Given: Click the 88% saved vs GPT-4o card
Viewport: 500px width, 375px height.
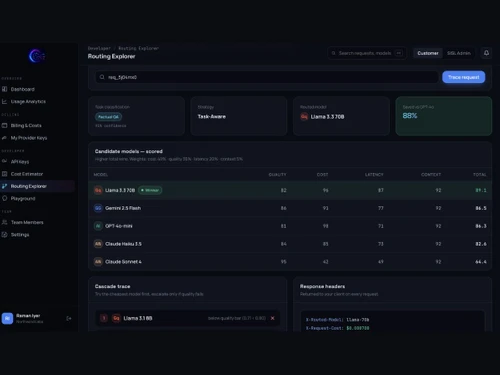Looking at the screenshot, I should pos(444,116).
